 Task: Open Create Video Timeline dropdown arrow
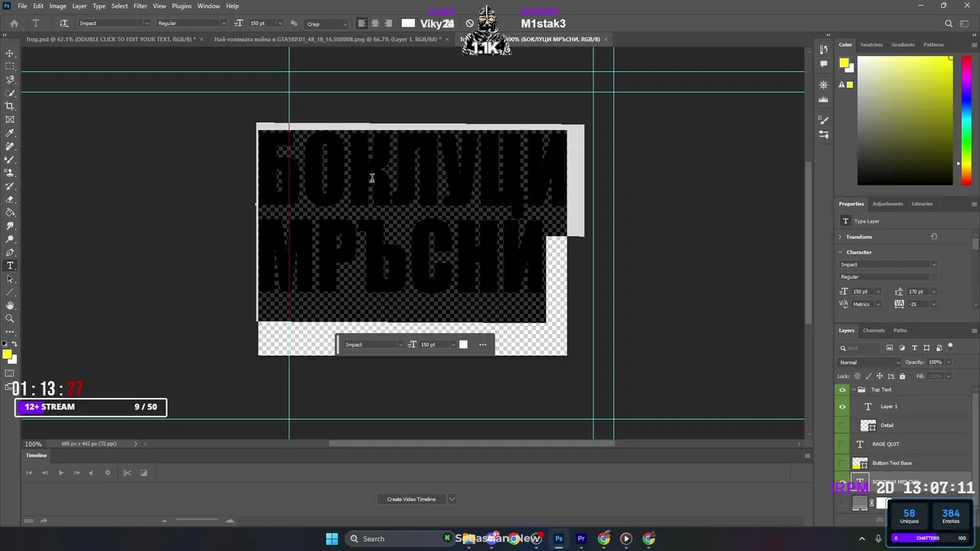[452, 499]
